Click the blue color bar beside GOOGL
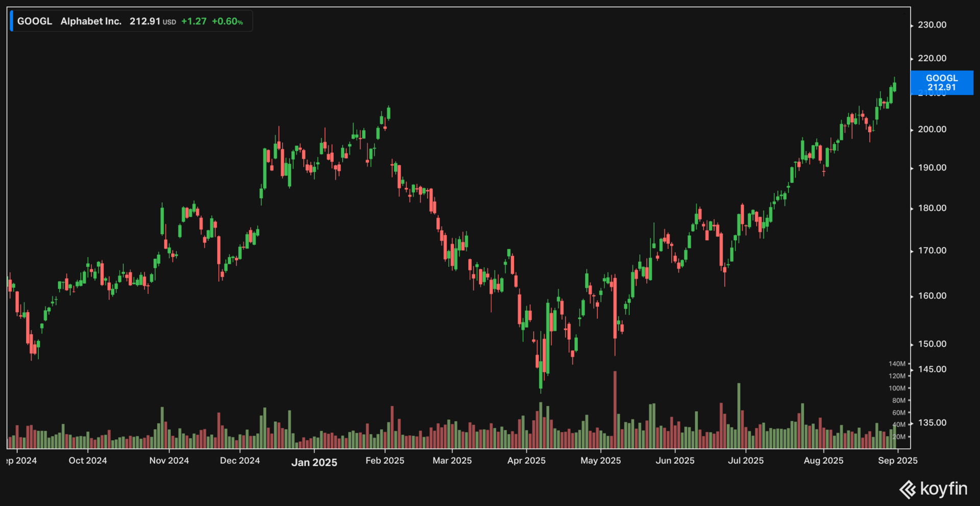 click(x=12, y=21)
